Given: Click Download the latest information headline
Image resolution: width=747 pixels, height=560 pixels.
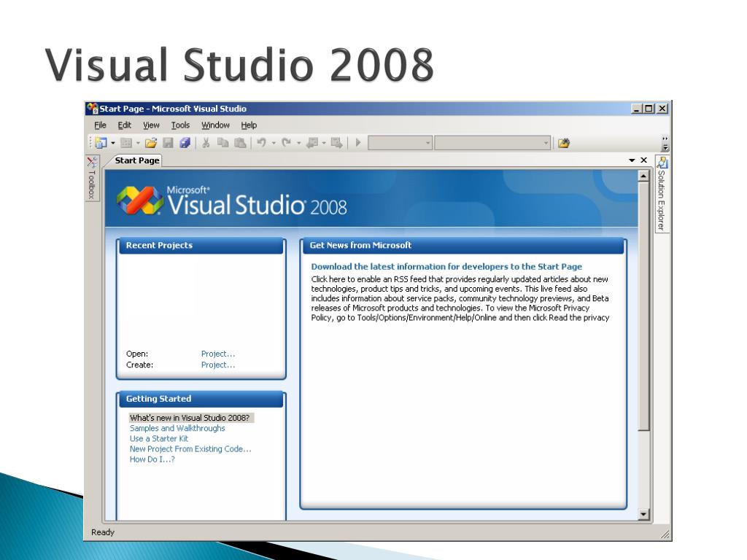Looking at the screenshot, I should pyautogui.click(x=446, y=267).
